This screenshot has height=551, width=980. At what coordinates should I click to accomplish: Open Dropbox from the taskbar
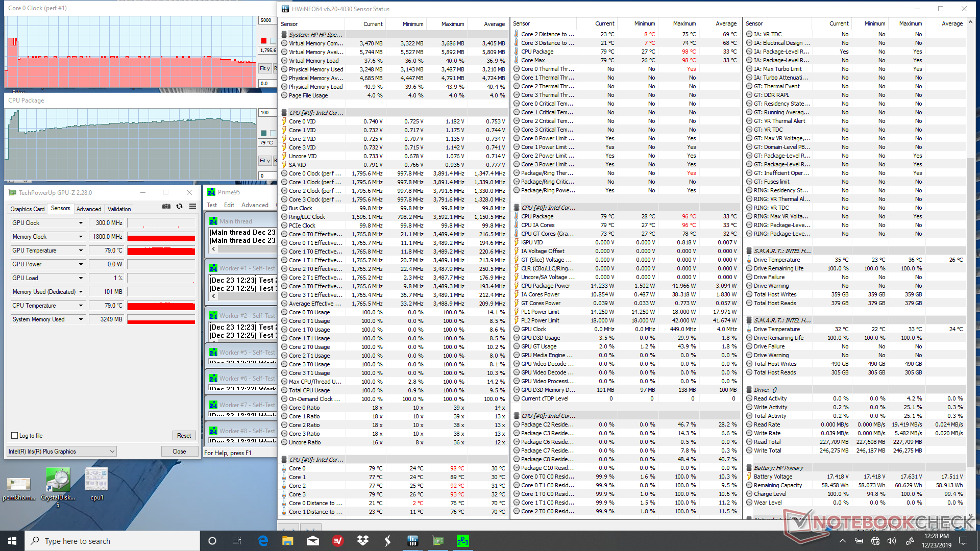[x=363, y=541]
